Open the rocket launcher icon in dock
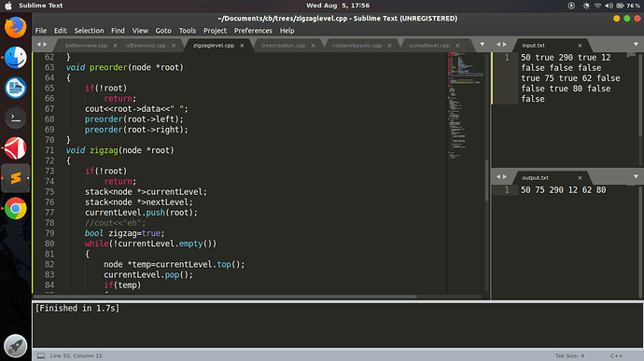This screenshot has width=644, height=361. click(x=15, y=346)
